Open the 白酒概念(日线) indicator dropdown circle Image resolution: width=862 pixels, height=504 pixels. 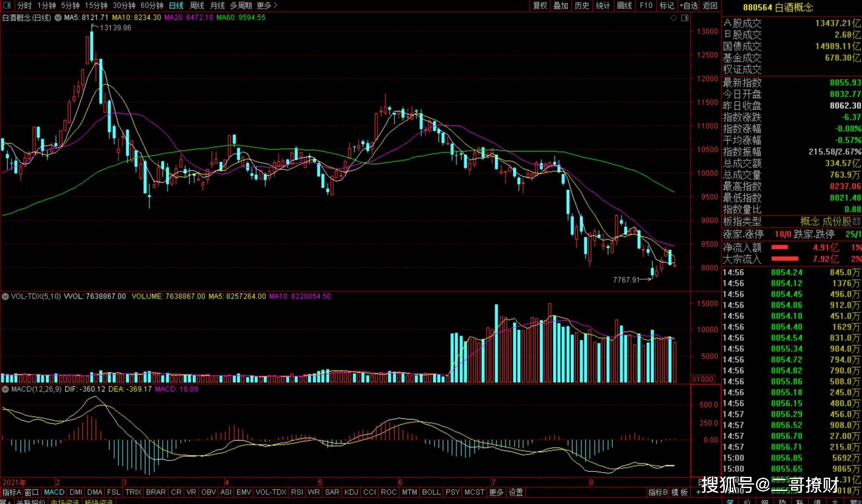pyautogui.click(x=58, y=18)
